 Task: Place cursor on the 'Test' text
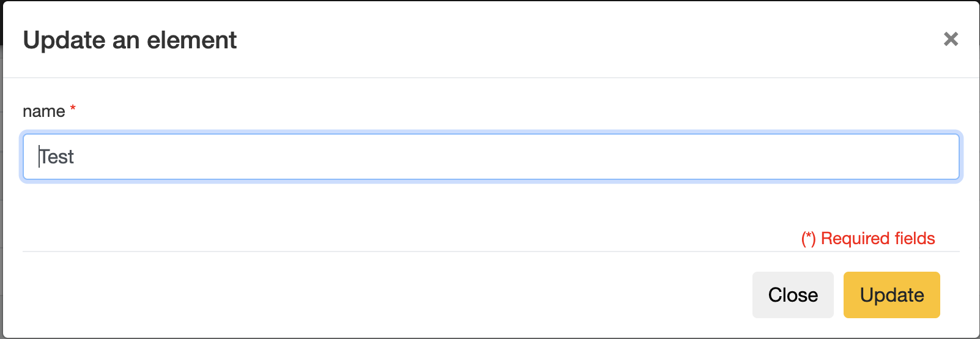click(57, 157)
